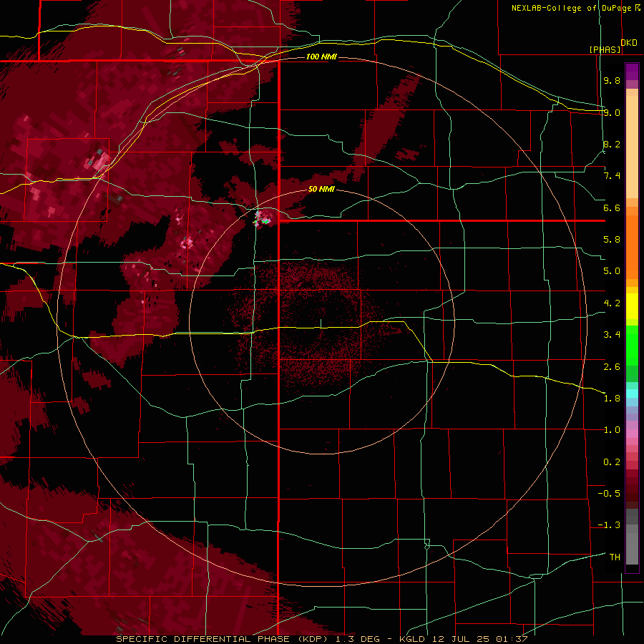644x644 pixels.
Task: Select the -0.5 legend value
Action: coord(609,494)
